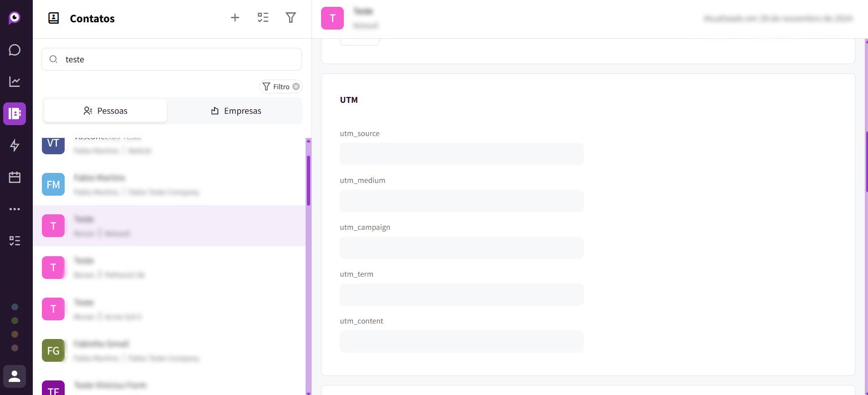Open the three-dots more menu in sidebar
This screenshot has height=395, width=868.
[15, 209]
